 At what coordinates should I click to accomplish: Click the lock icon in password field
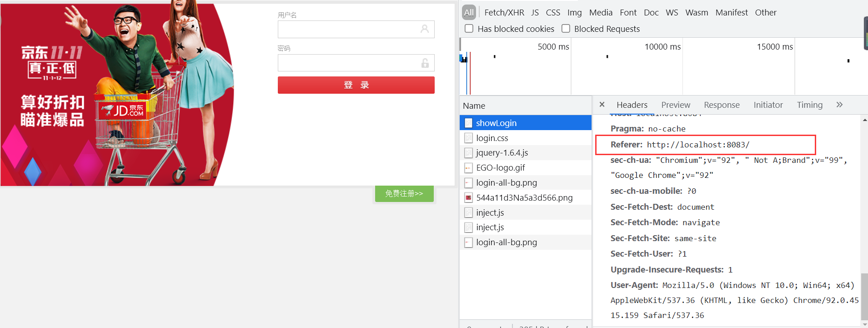point(425,63)
